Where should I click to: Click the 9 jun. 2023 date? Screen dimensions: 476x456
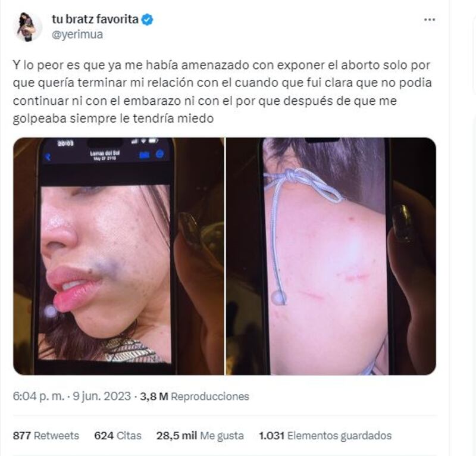point(102,396)
